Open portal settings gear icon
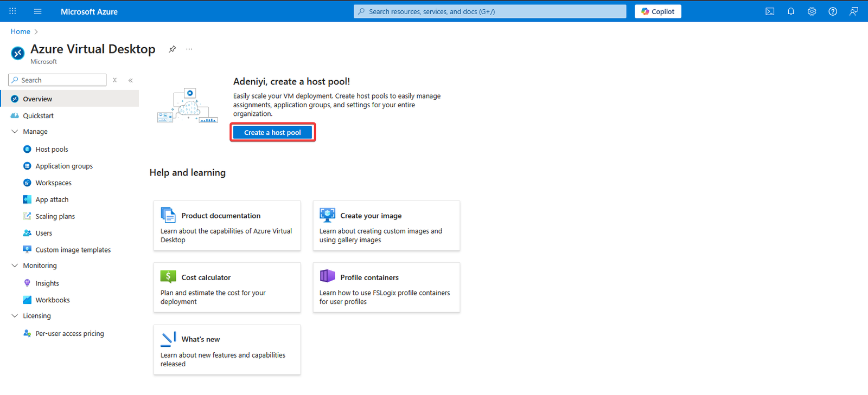This screenshot has height=395, width=868. pyautogui.click(x=812, y=11)
